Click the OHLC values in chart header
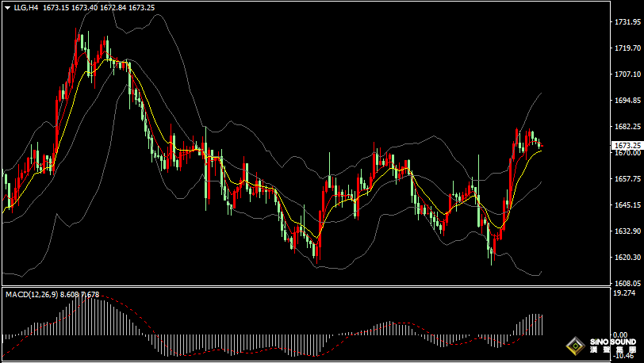This screenshot has width=644, height=363. point(98,8)
